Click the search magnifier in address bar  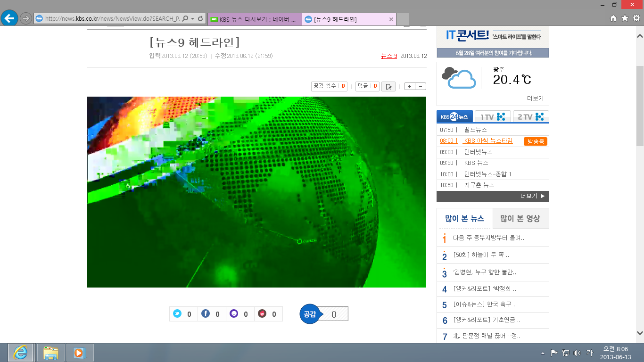[x=185, y=19]
